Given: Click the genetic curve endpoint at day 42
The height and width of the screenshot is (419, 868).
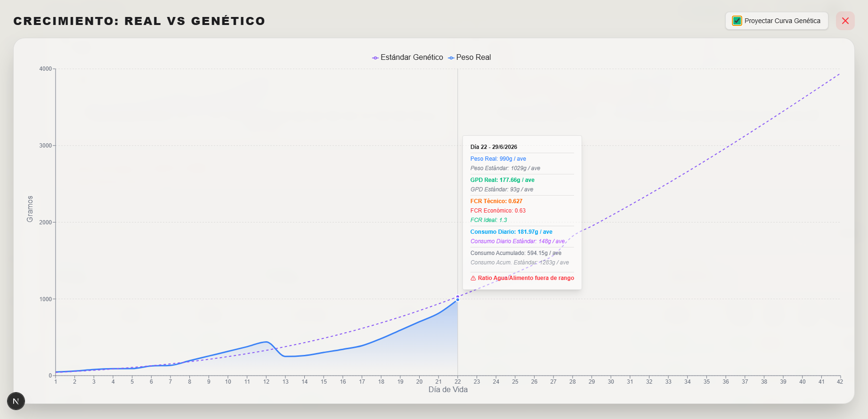Looking at the screenshot, I should [x=840, y=74].
